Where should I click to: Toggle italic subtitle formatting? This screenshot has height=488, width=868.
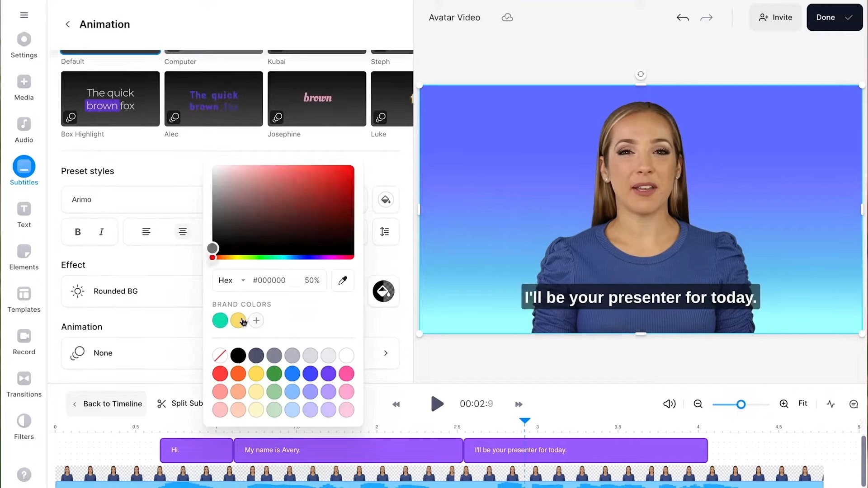click(x=101, y=232)
